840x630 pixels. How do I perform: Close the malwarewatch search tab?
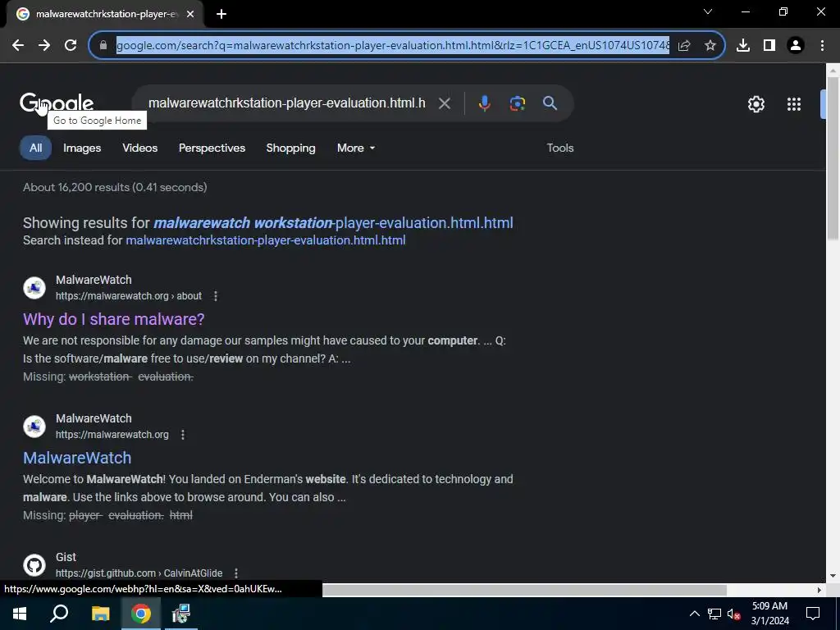point(190,14)
